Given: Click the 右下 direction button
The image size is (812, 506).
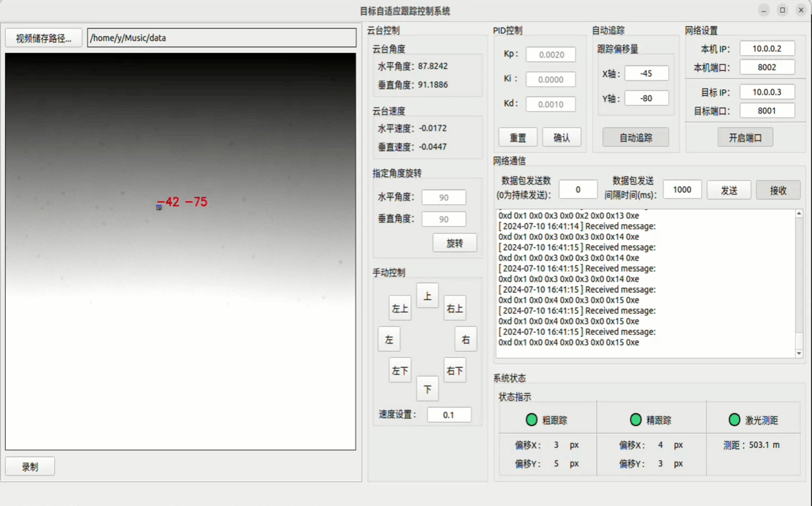Looking at the screenshot, I should coord(455,370).
